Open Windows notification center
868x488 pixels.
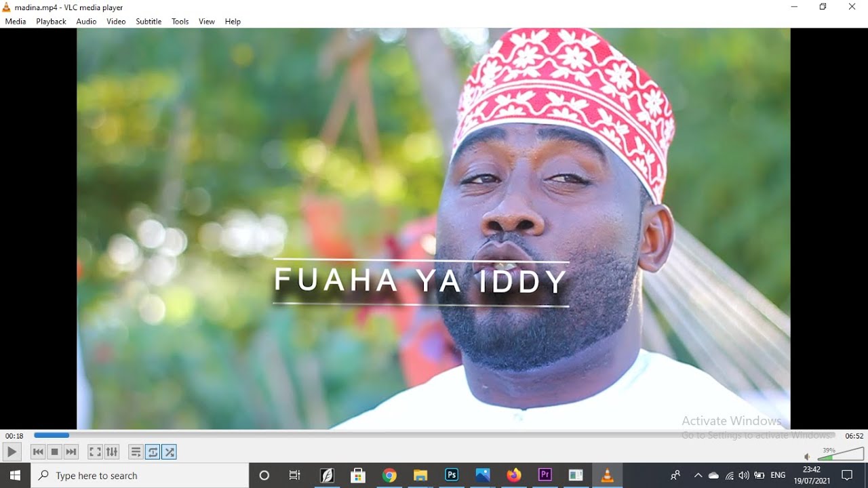click(x=847, y=475)
